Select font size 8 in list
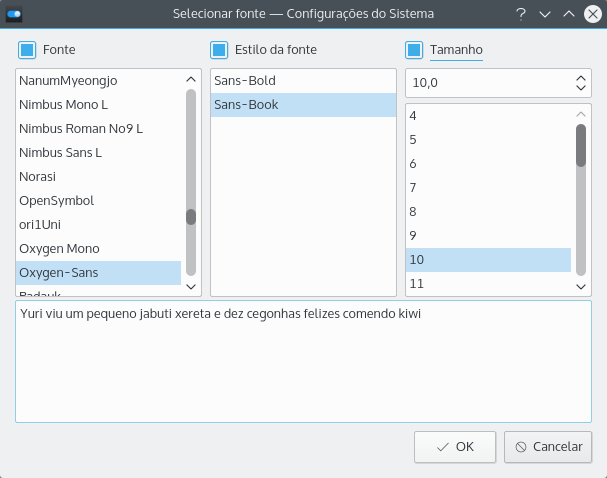Image resolution: width=607 pixels, height=478 pixels. (x=413, y=211)
